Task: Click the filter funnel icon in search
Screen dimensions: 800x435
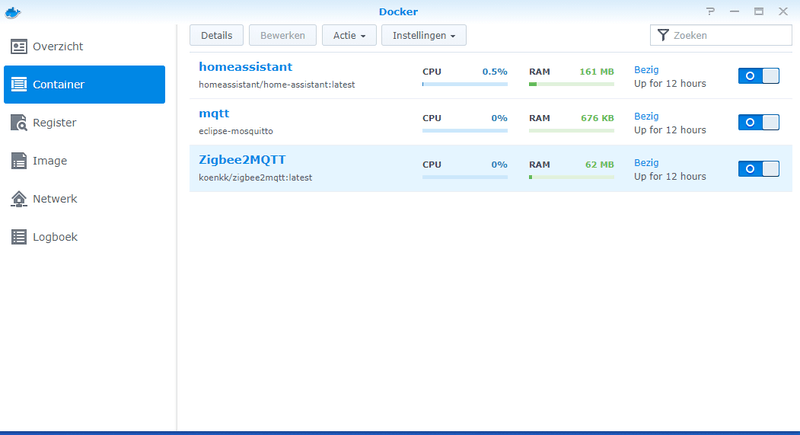Action: (663, 35)
